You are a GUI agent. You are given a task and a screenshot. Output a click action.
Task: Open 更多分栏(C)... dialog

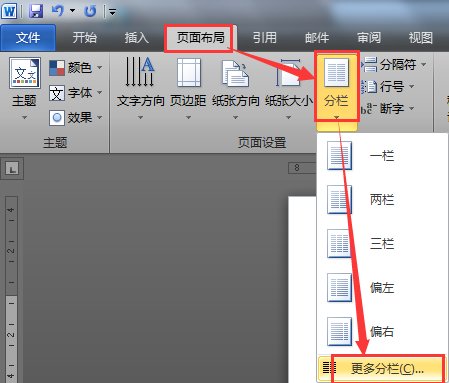point(382,368)
